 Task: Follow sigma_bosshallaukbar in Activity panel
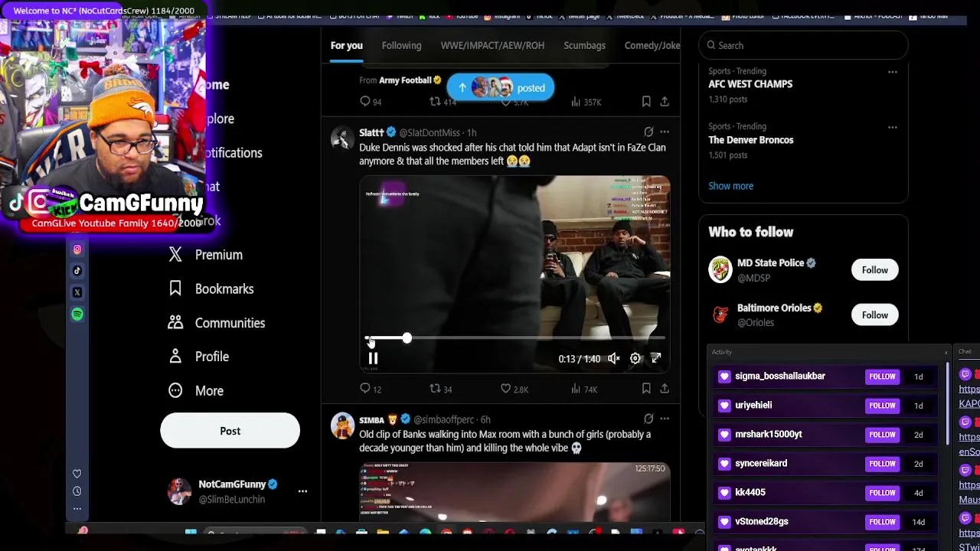(x=882, y=376)
